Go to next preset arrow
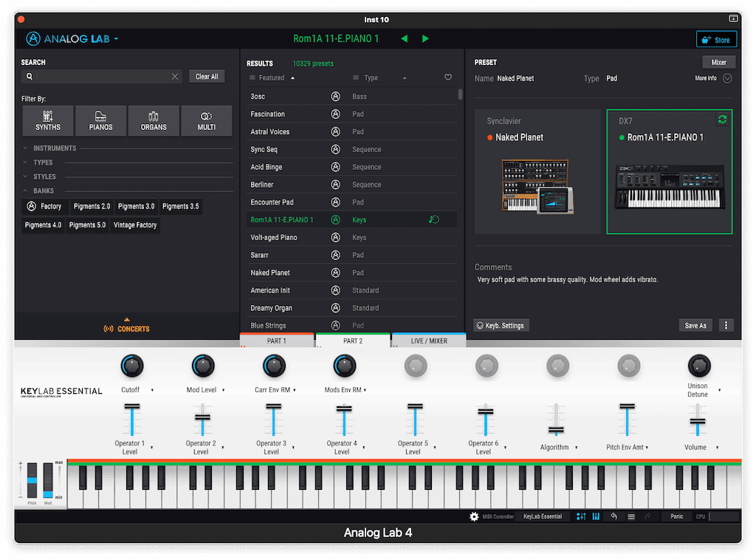This screenshot has height=560, width=756. 425,38
